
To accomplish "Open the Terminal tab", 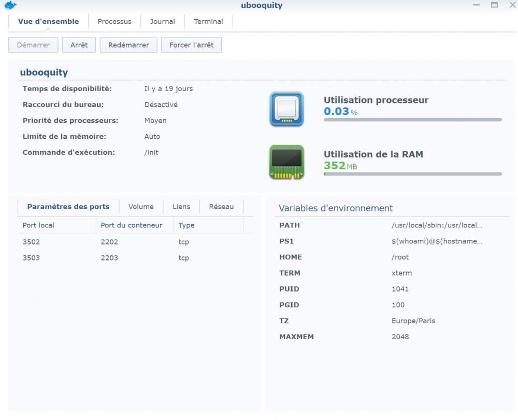I will coord(208,22).
